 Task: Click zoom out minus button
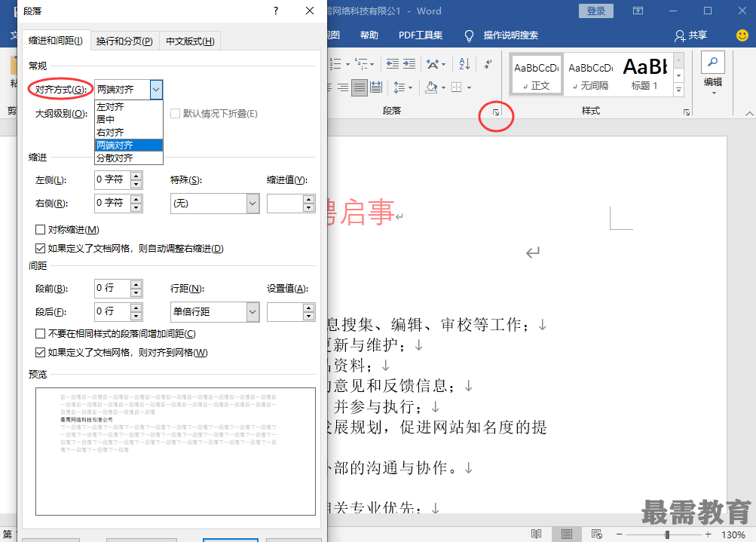(620, 534)
